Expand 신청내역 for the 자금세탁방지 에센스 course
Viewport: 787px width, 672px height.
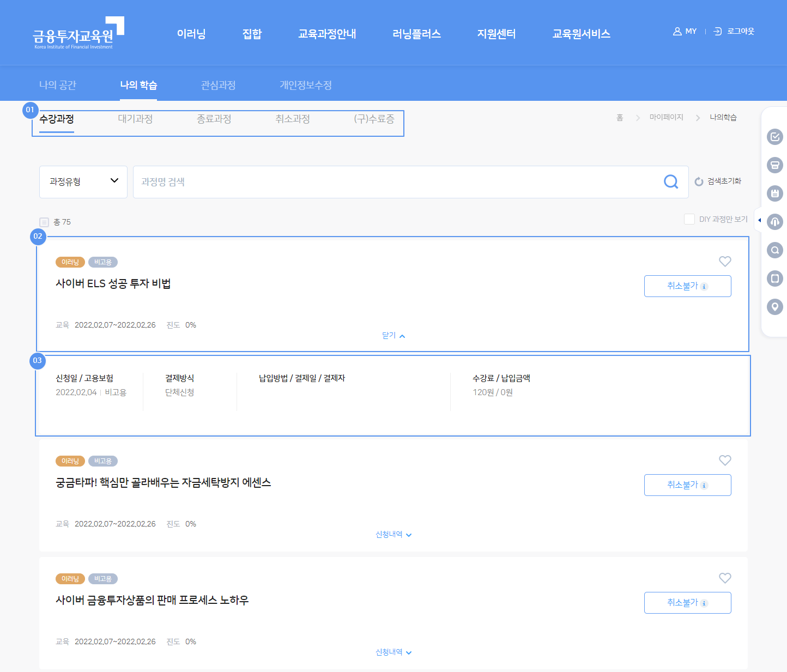point(393,535)
